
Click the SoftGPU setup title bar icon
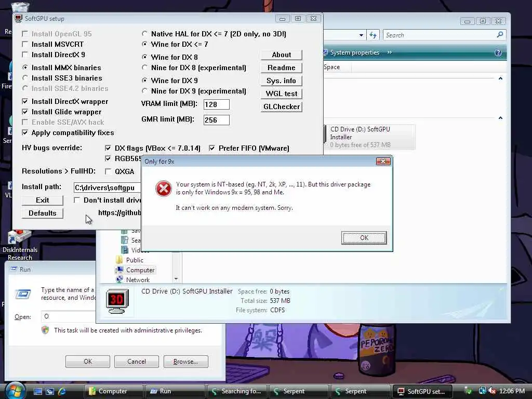(x=18, y=18)
